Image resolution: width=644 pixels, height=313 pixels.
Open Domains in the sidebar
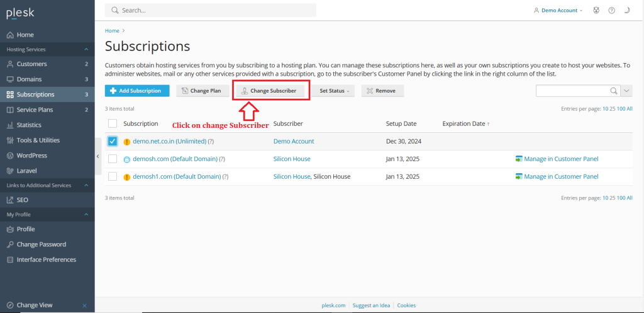[47, 79]
